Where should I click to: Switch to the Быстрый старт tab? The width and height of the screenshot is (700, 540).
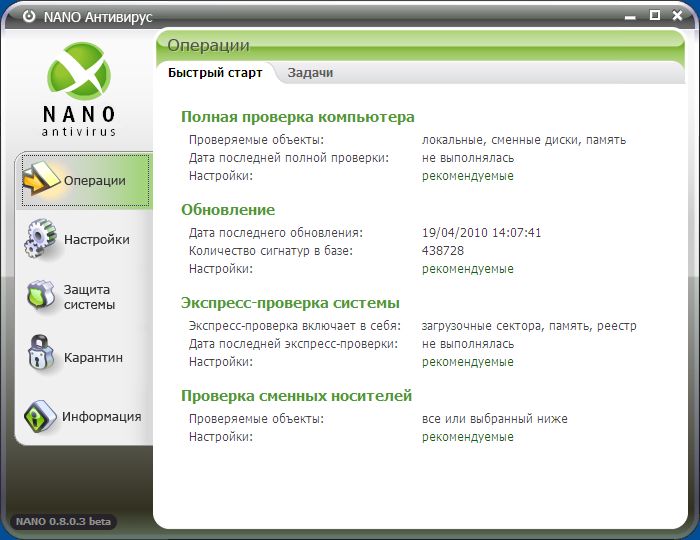215,73
